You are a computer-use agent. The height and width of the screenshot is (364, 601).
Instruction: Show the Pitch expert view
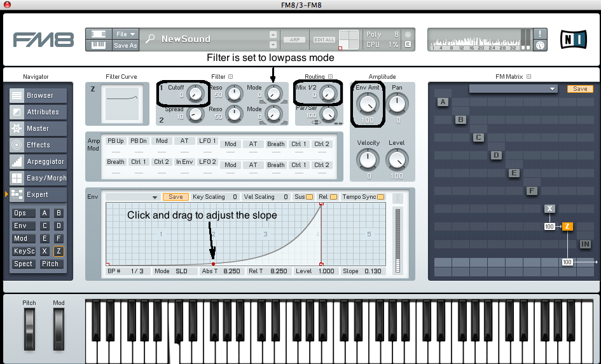point(52,264)
